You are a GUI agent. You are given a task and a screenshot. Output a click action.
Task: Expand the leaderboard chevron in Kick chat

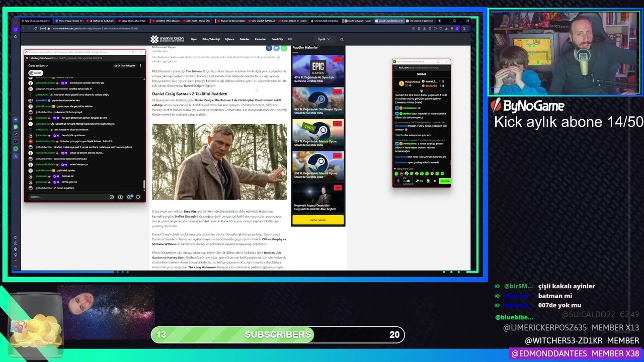tap(422, 90)
